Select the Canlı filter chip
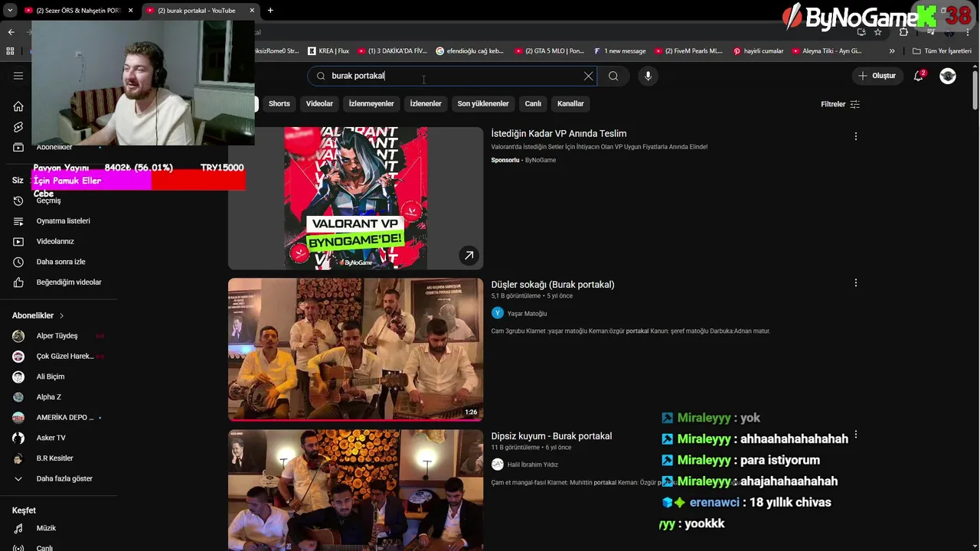The height and width of the screenshot is (551, 980). 533,103
